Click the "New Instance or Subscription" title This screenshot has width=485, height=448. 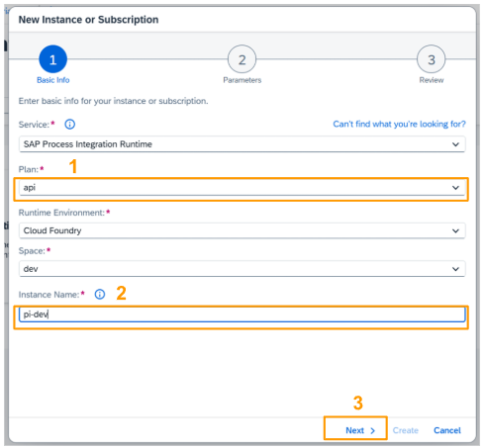pos(88,20)
